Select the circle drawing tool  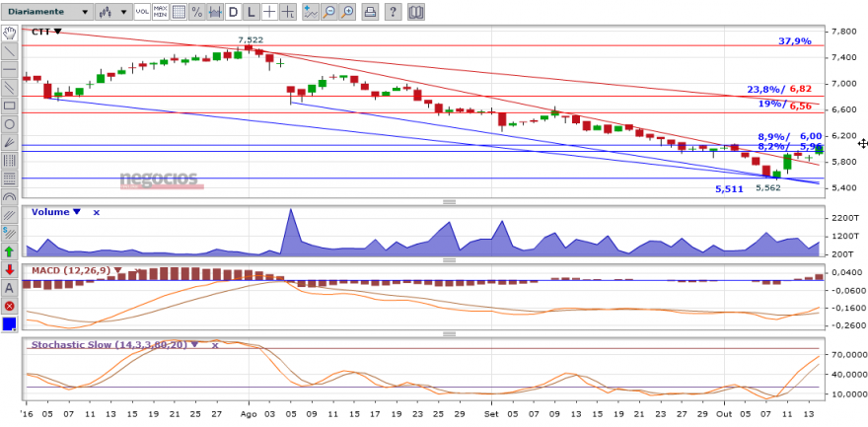click(9, 124)
